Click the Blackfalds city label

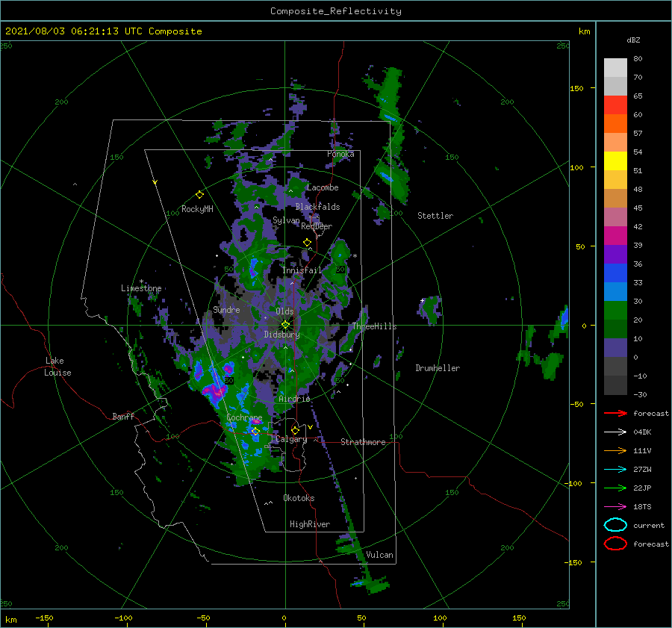point(317,207)
